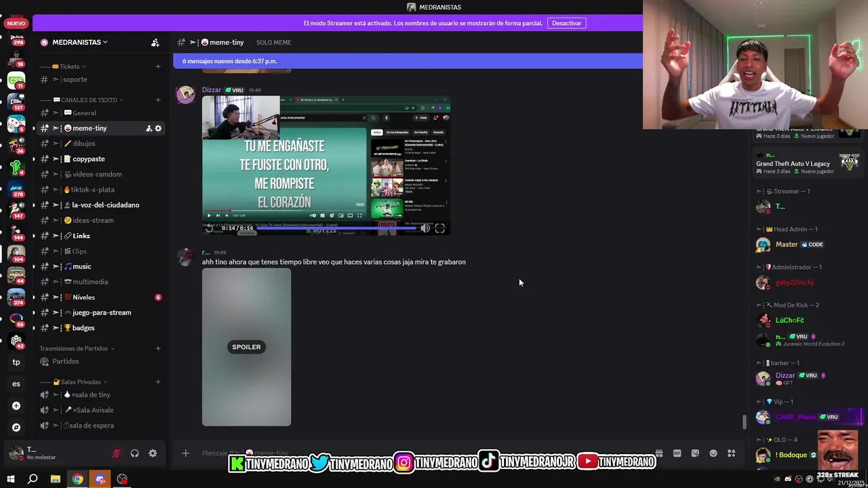Open user settings gear in user panel
The image size is (868, 488).
(153, 453)
